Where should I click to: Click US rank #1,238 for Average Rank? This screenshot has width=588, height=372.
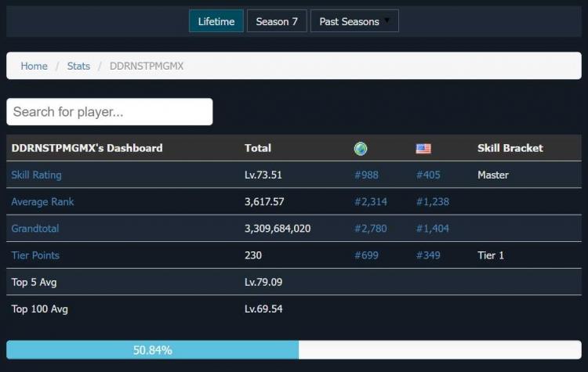[x=432, y=201]
